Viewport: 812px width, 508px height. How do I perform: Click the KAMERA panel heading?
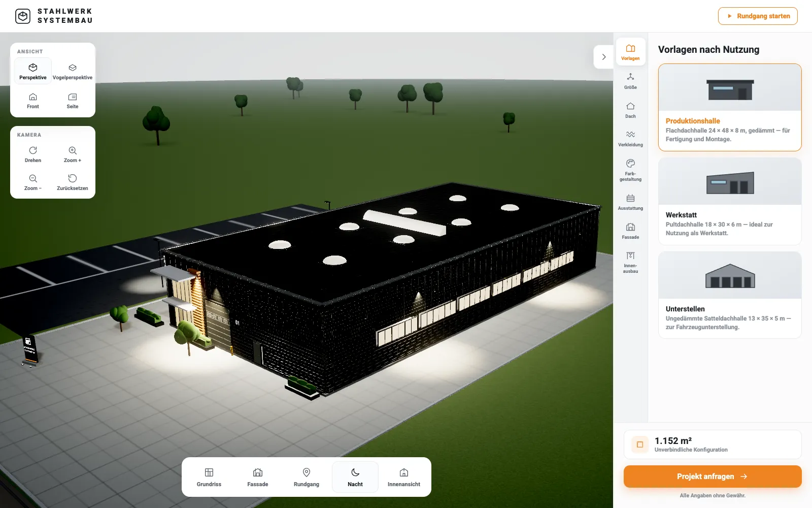point(29,135)
